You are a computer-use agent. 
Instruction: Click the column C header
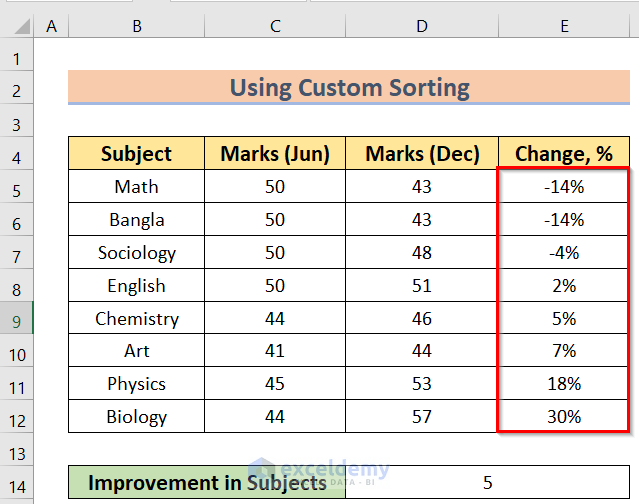click(274, 26)
